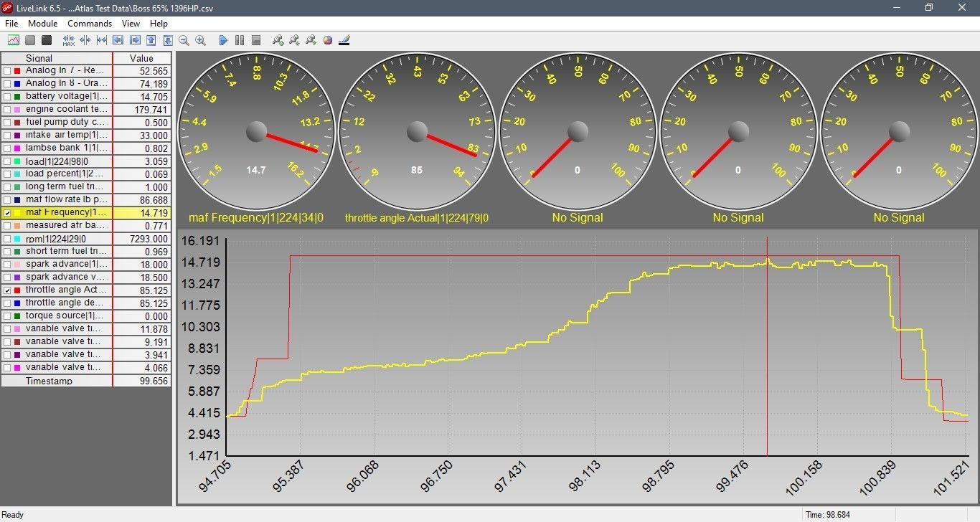Enable the Analog In 7 checkbox

pos(7,71)
